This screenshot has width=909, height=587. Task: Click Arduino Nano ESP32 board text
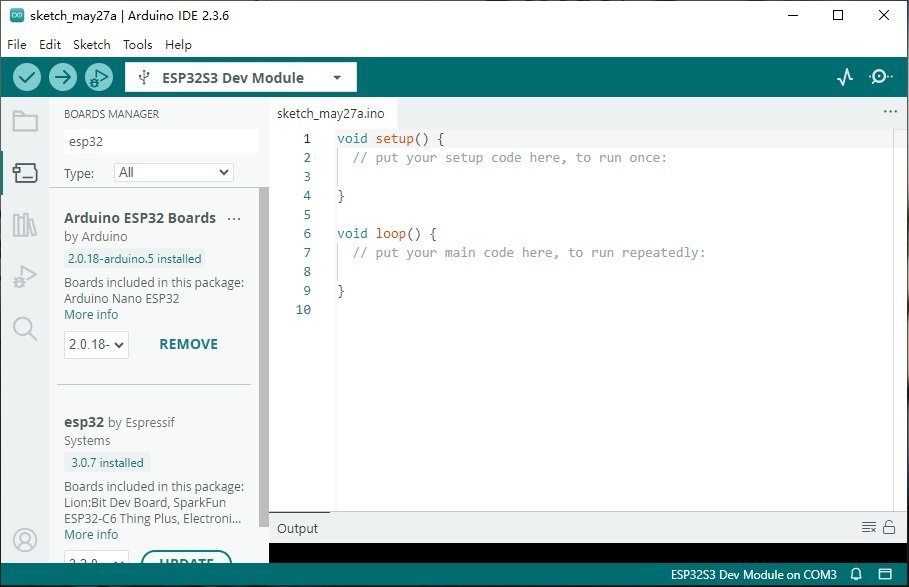(x=122, y=298)
